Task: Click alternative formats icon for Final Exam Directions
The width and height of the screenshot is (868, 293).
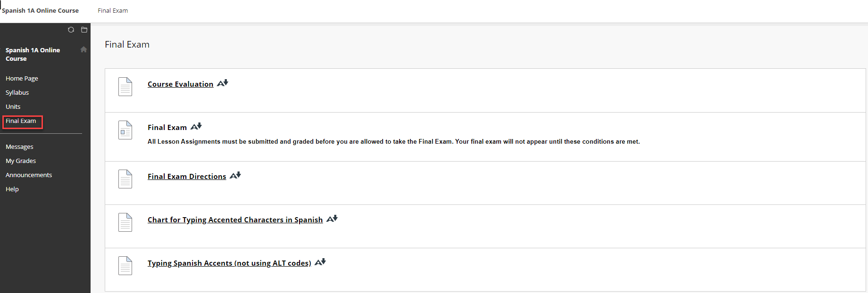Action: (235, 175)
